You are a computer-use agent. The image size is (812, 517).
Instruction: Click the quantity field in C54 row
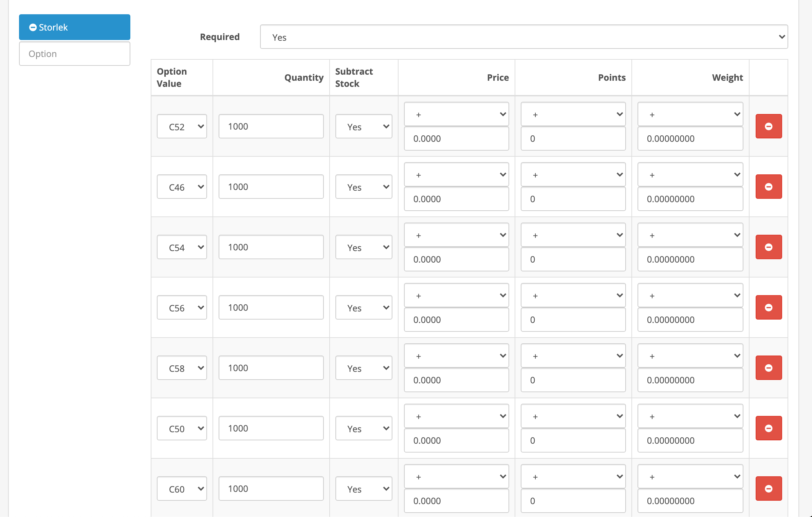271,247
